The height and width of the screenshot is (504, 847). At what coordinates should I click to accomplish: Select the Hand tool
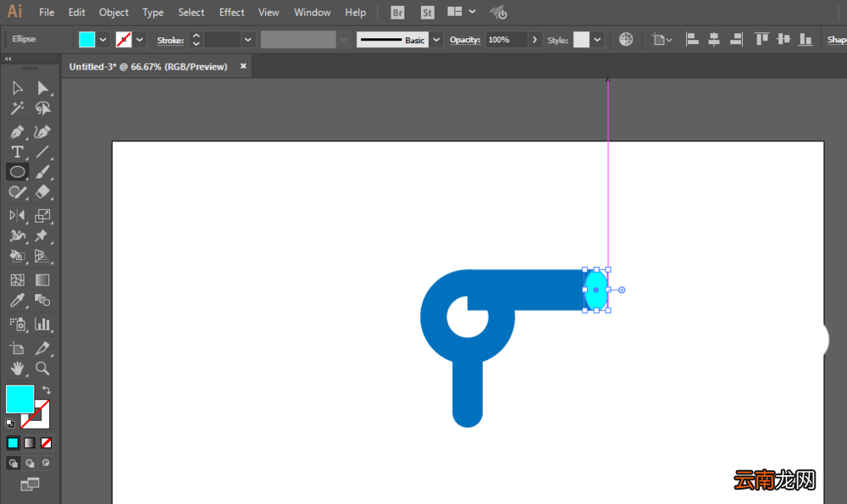17,368
